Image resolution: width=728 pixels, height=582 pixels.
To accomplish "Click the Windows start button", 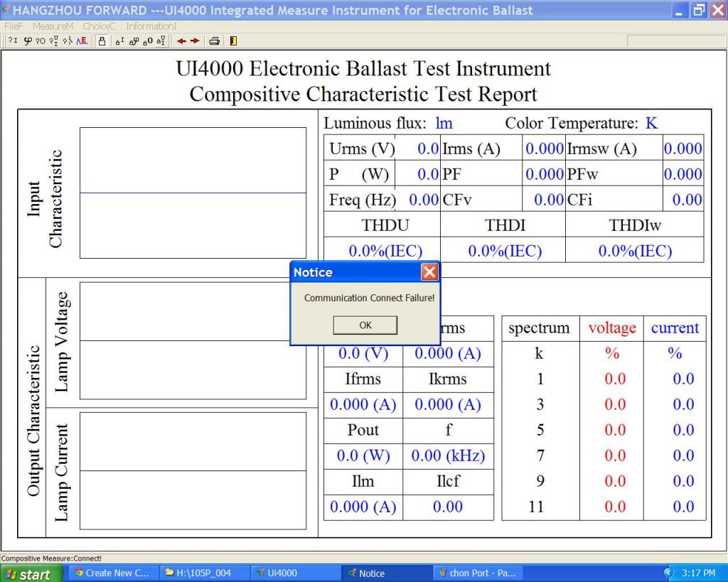I will (30, 573).
